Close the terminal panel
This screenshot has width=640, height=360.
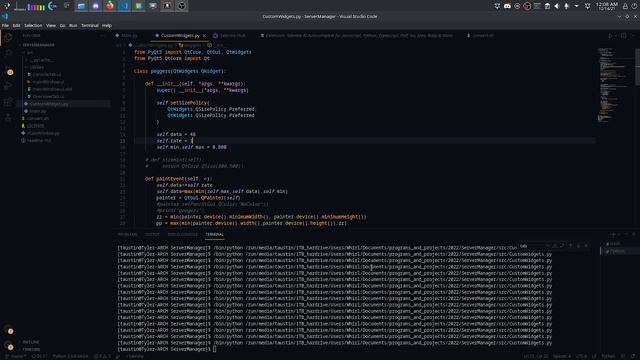[634, 234]
